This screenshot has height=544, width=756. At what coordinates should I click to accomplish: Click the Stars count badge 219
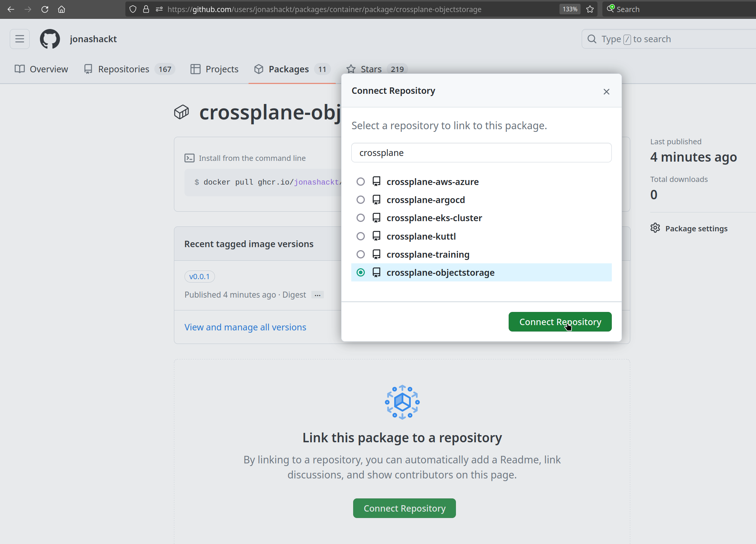pos(397,69)
